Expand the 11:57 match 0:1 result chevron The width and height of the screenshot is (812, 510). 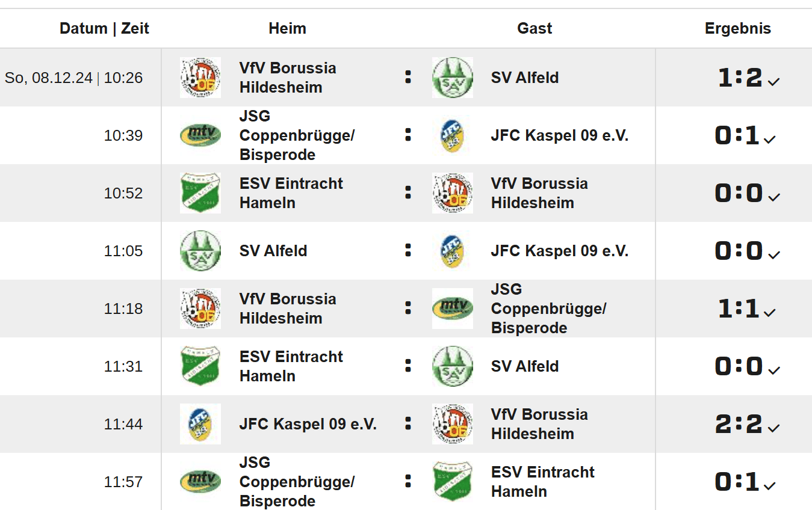pos(770,486)
